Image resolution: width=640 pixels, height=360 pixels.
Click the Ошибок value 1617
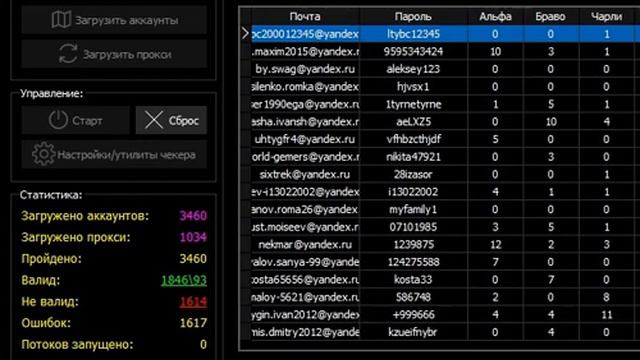click(x=193, y=323)
